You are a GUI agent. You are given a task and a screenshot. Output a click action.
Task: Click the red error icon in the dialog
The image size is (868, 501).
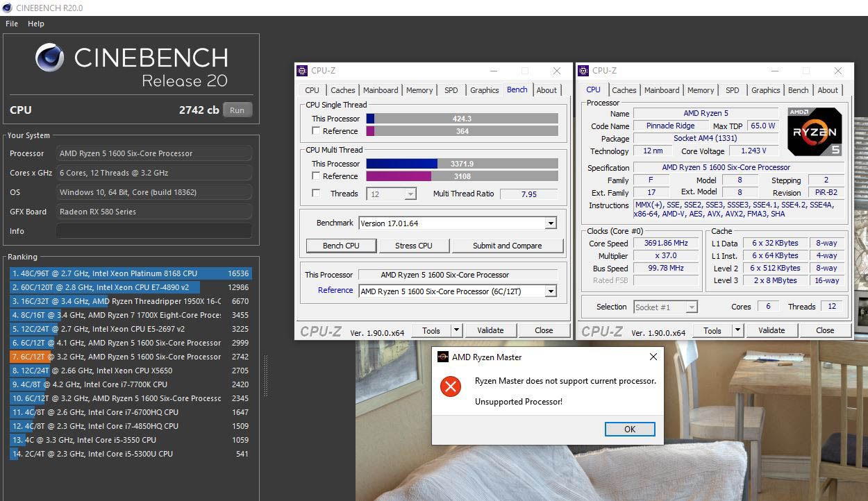(x=451, y=387)
